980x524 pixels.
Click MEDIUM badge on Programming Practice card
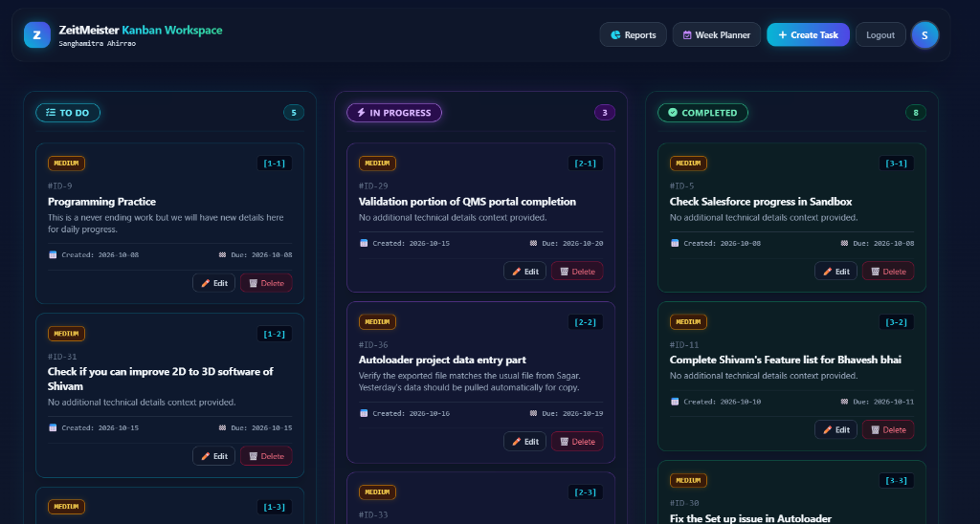coord(66,163)
